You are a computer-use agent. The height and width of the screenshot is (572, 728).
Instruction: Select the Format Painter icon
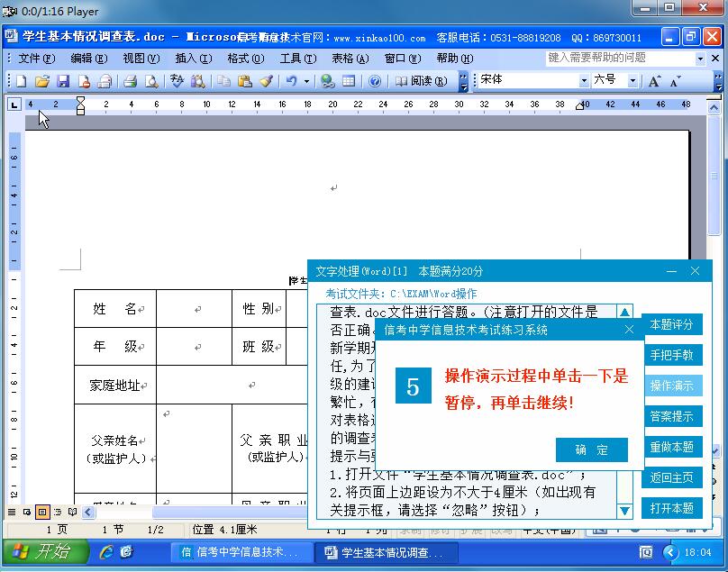click(x=264, y=81)
